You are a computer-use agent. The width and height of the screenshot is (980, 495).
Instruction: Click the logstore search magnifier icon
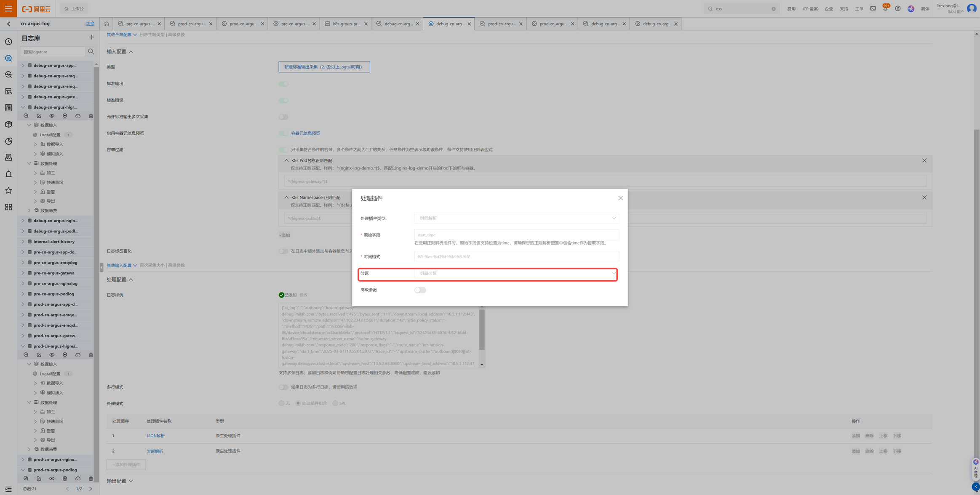[91, 52]
